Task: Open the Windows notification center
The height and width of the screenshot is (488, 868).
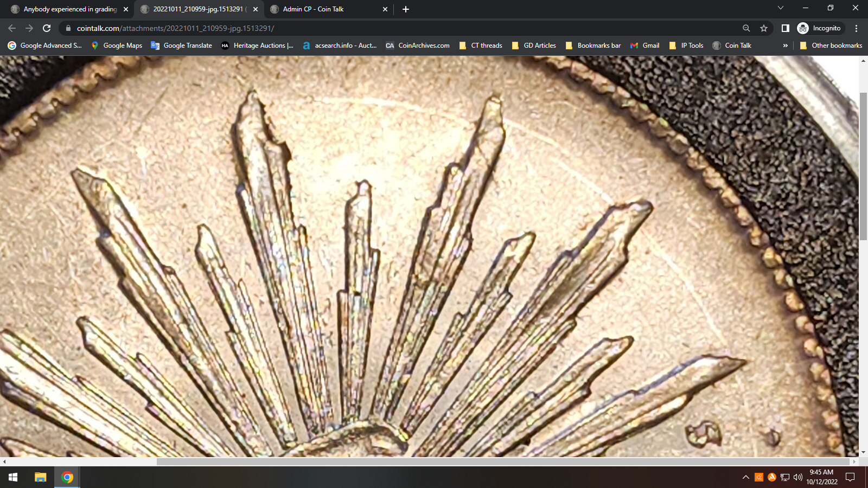Action: point(851,477)
